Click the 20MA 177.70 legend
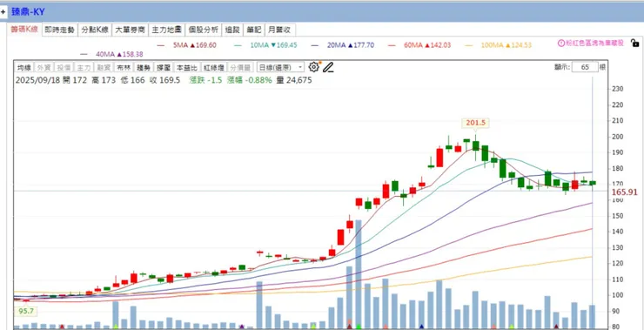644x330 pixels. pos(351,45)
